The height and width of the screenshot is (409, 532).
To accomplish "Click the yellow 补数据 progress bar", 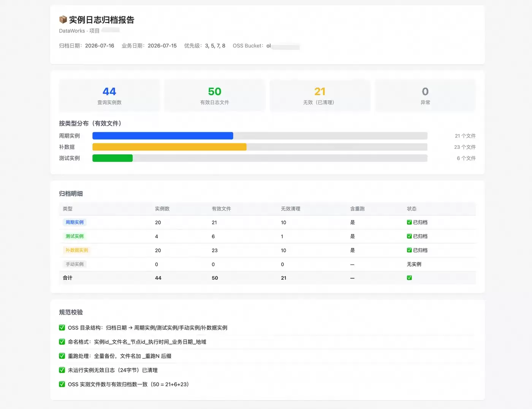I will (x=169, y=147).
